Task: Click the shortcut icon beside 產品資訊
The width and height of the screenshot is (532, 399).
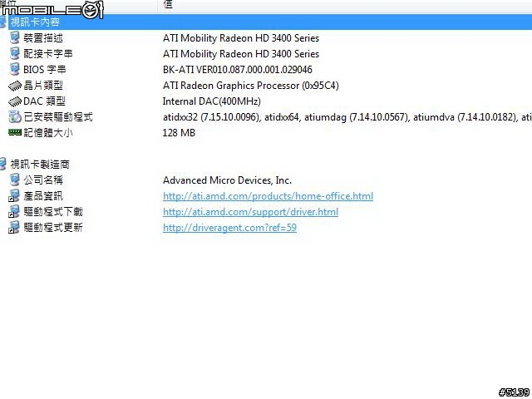Action: (x=14, y=196)
